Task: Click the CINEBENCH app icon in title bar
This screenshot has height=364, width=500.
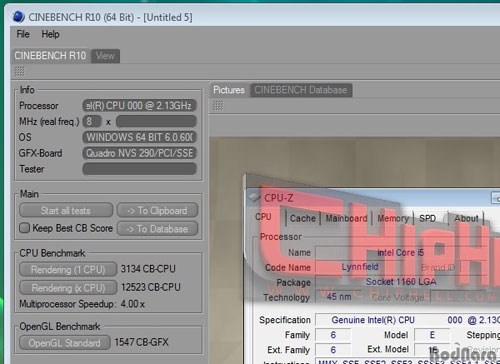Action: click(19, 17)
